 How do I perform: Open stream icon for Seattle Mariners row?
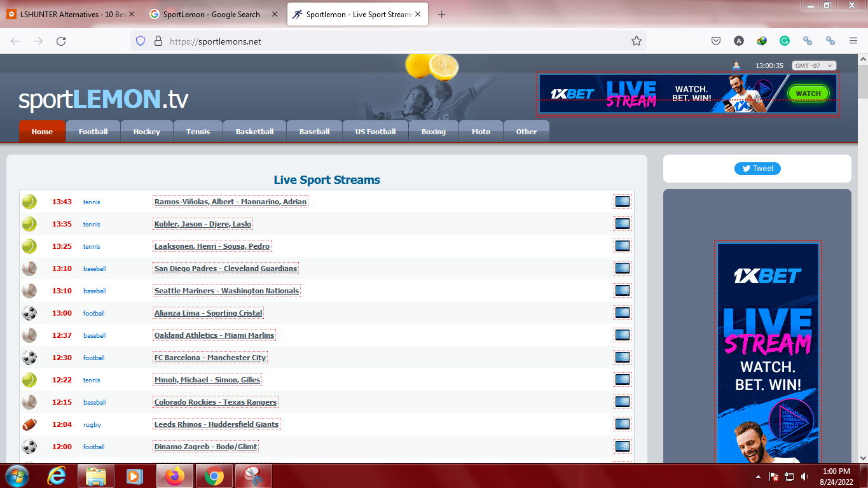click(x=623, y=291)
